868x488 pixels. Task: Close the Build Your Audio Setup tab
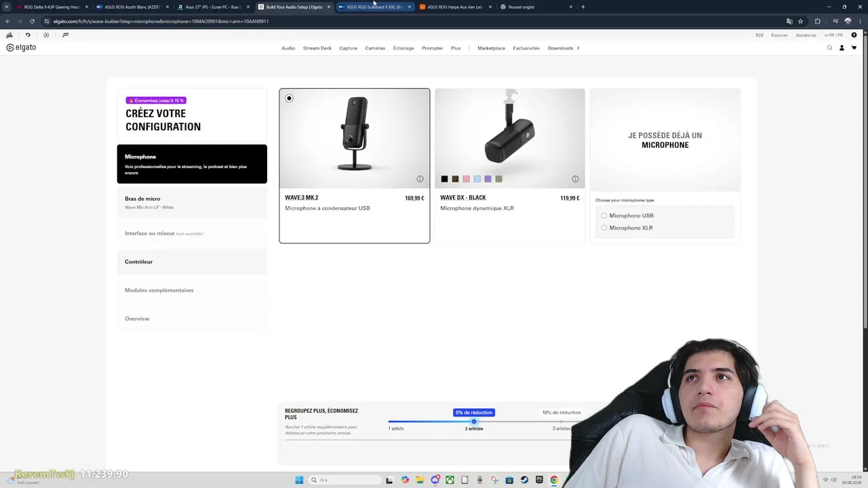click(329, 7)
